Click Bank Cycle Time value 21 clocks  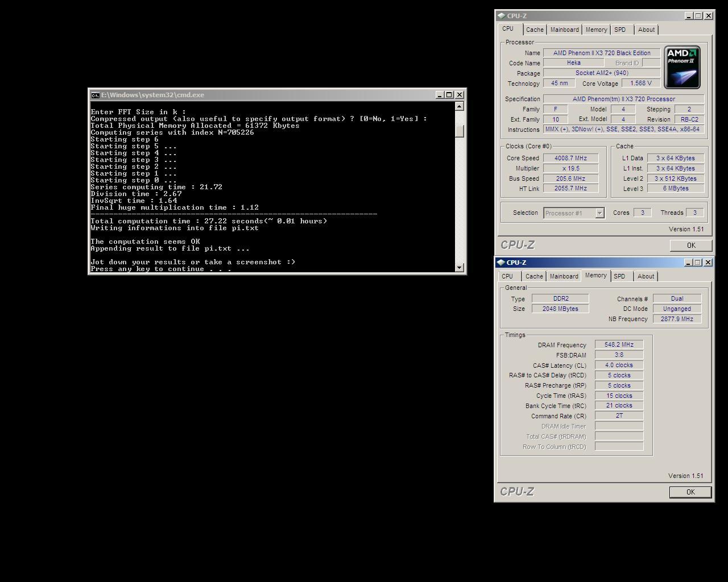(x=619, y=405)
